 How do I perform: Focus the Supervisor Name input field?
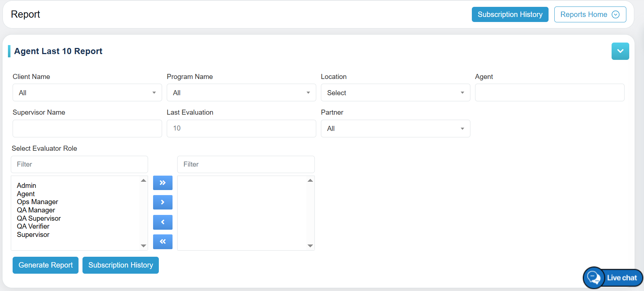[87, 129]
